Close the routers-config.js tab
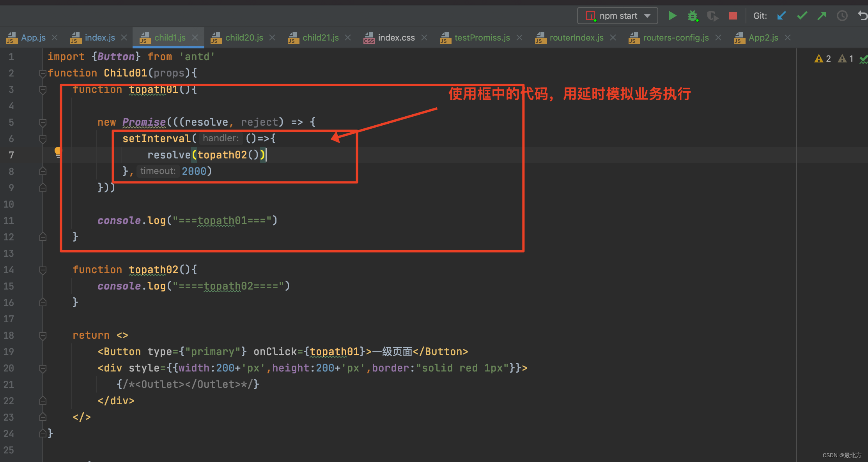Viewport: 868px width, 462px height. point(718,37)
